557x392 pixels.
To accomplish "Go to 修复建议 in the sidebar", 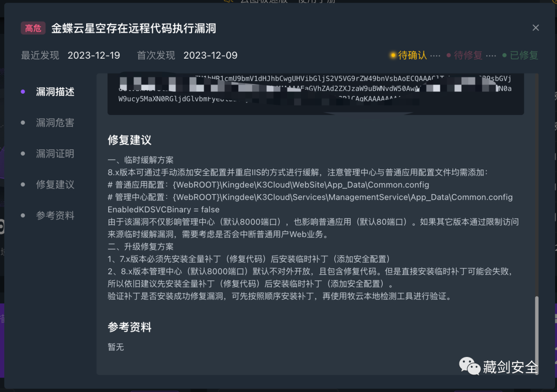I will click(x=55, y=184).
